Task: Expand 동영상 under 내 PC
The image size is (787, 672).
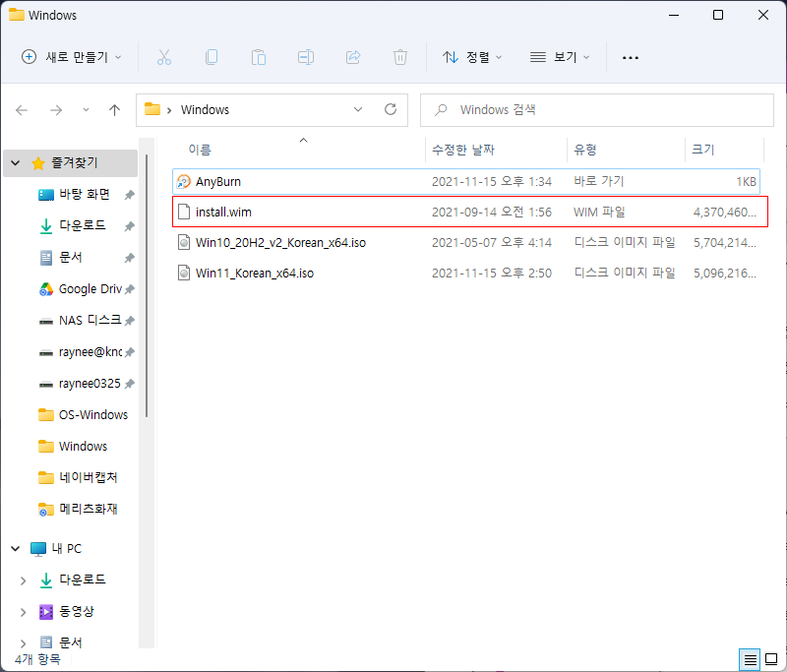Action: pyautogui.click(x=23, y=612)
